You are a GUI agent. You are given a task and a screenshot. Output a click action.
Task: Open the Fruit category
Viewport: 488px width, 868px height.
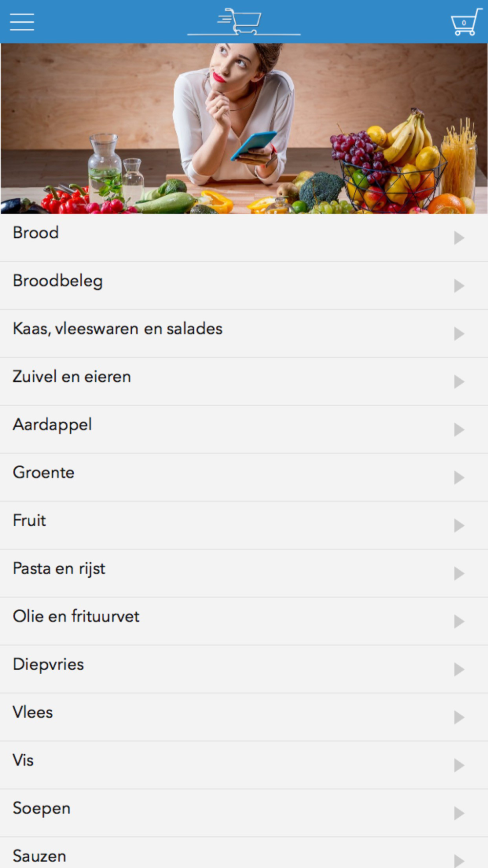(244, 525)
